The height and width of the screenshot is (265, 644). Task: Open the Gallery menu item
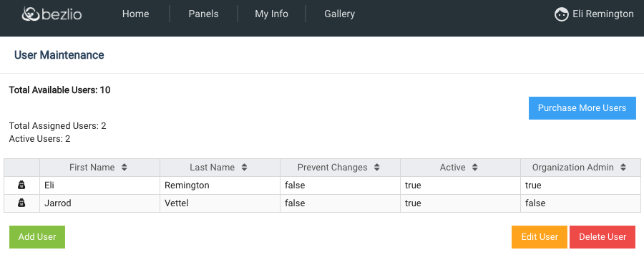340,14
